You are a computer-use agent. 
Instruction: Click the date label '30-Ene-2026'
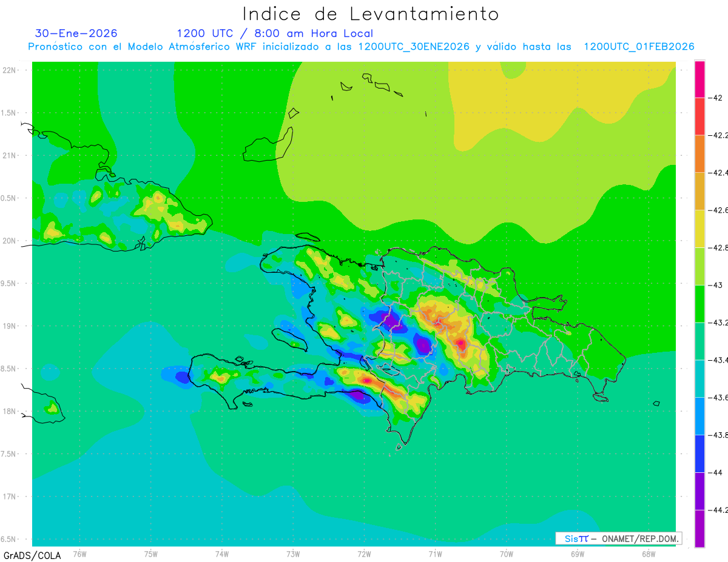coord(76,33)
